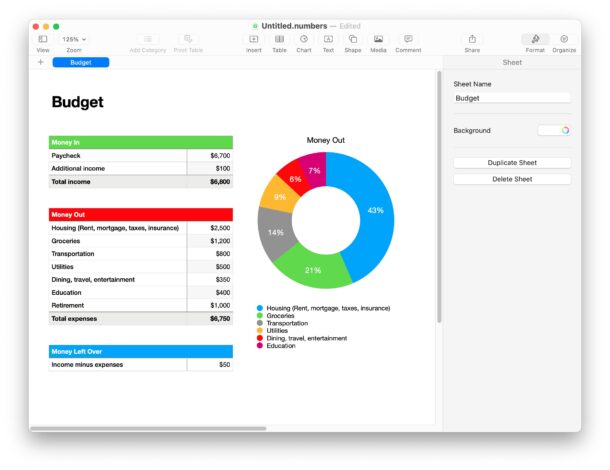Edit the Sheet Name field
The image size is (610, 470).
pyautogui.click(x=512, y=98)
